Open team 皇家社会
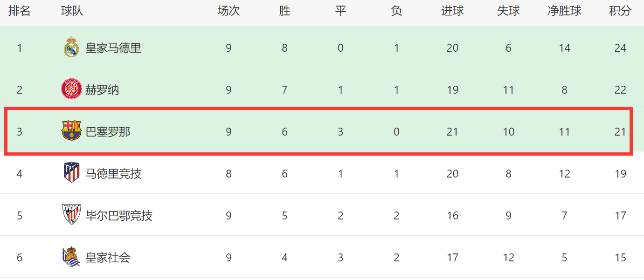Screen dimensions: 644x280 pos(108,258)
